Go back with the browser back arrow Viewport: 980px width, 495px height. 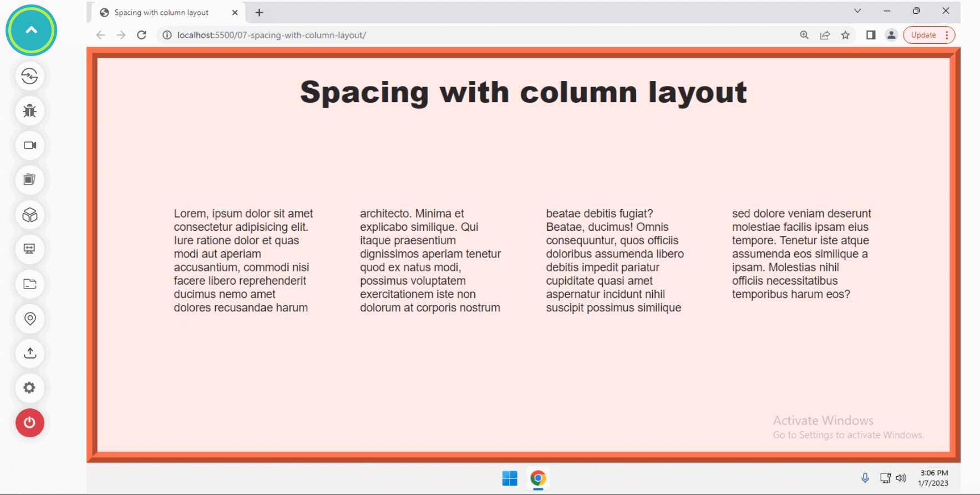[x=100, y=35]
